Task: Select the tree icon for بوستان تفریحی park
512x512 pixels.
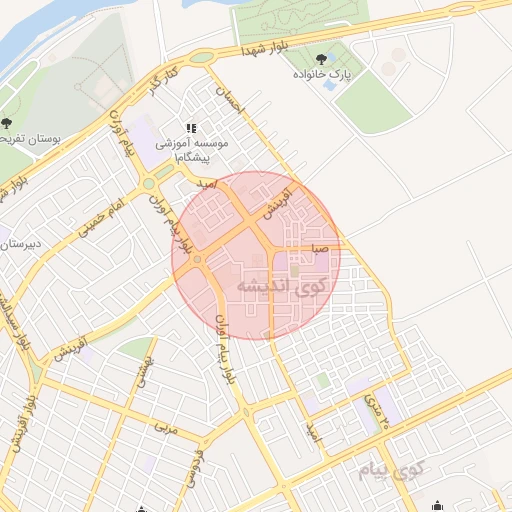Action: tap(6, 123)
